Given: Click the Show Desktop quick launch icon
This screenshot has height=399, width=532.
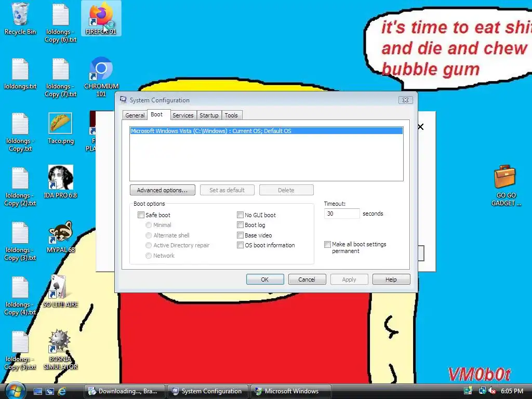Looking at the screenshot, I should click(x=38, y=391).
